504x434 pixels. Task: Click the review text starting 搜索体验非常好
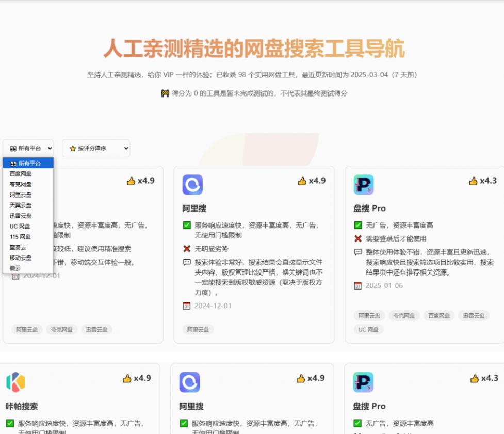coord(258,277)
